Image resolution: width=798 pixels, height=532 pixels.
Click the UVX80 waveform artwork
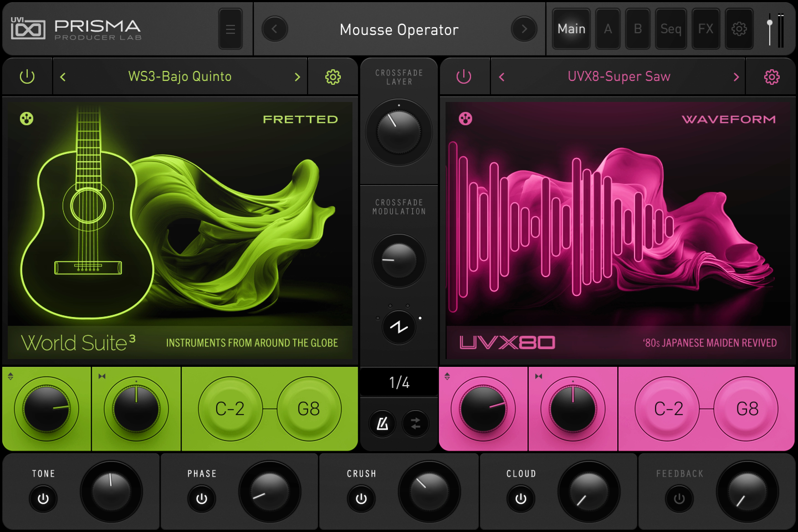point(618,230)
